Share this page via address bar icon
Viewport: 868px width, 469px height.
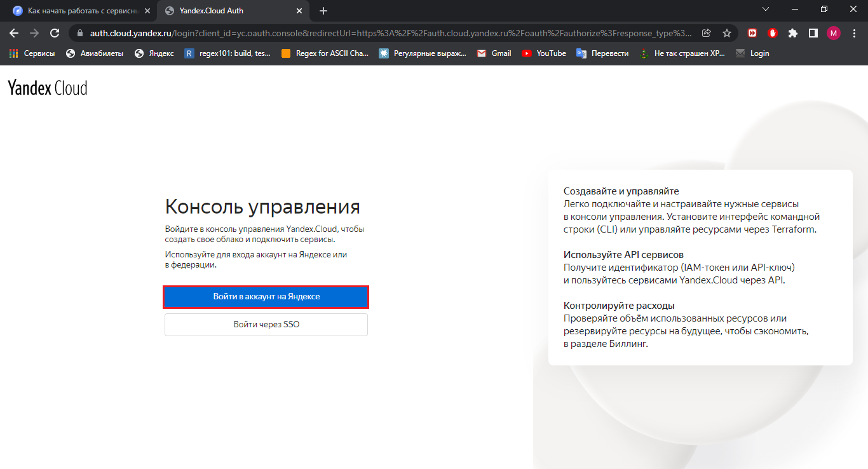(x=707, y=33)
